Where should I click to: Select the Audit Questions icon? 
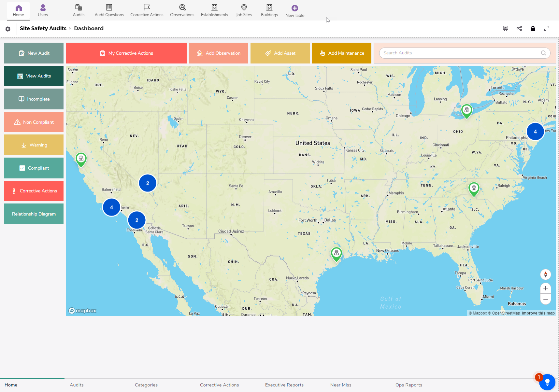109,10
